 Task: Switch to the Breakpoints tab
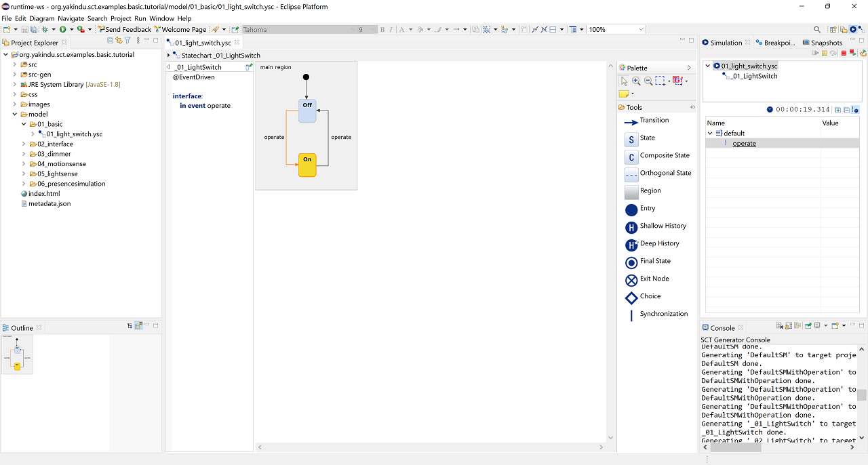point(774,43)
